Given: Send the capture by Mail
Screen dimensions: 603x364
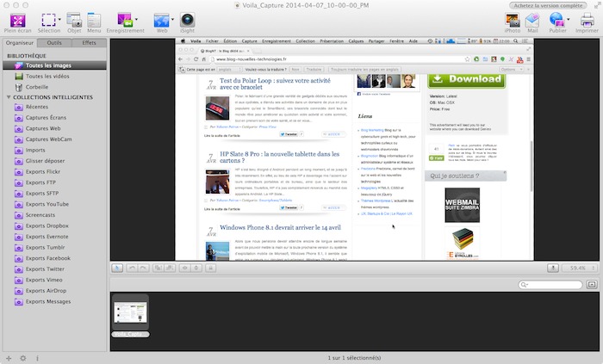Looking at the screenshot, I should pos(532,20).
